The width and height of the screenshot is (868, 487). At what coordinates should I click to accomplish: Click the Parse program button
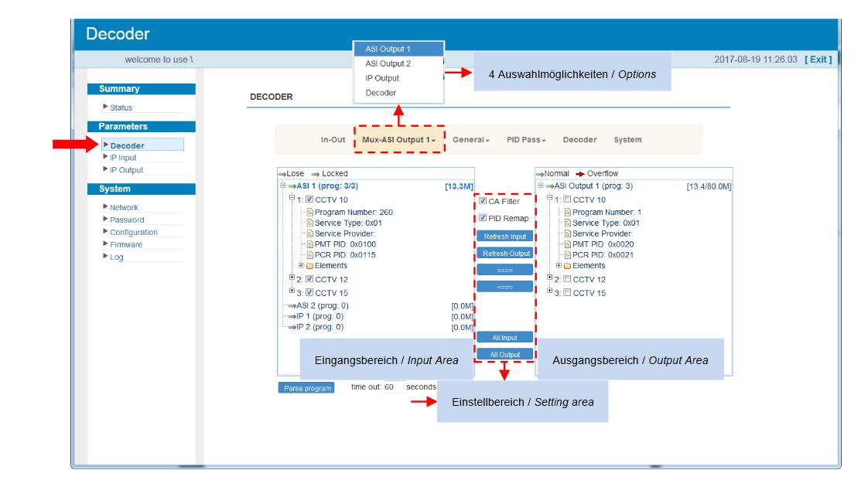306,388
